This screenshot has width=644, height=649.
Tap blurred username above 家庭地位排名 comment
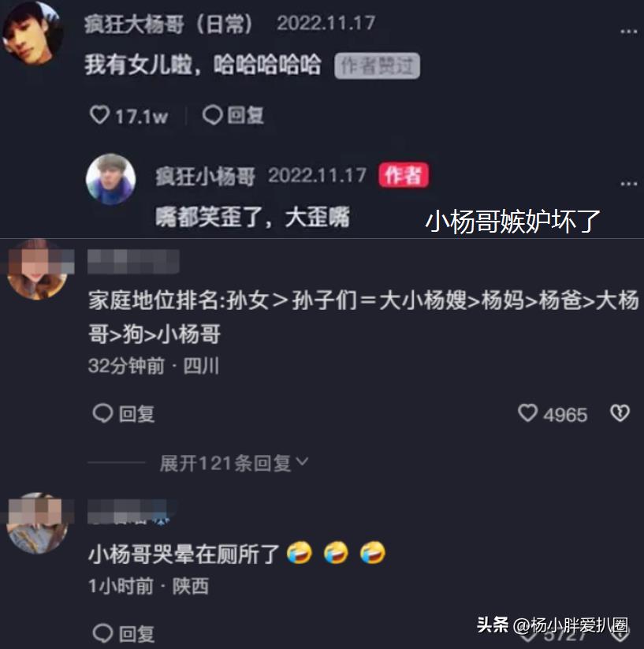[x=133, y=261]
